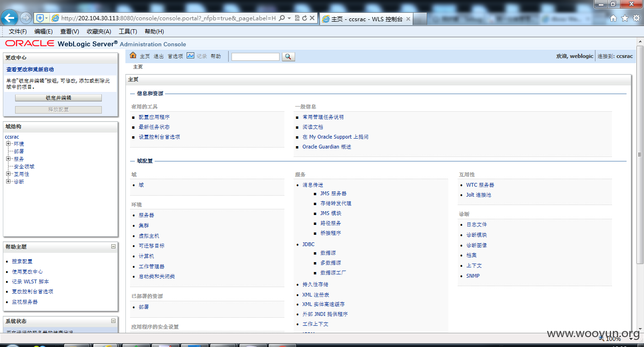644x347 pixels.
Task: Collapse the 帮助主题 panel
Action: [113, 246]
